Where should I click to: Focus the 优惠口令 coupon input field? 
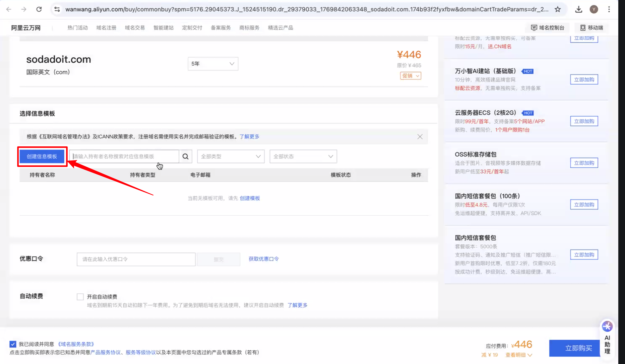click(136, 259)
